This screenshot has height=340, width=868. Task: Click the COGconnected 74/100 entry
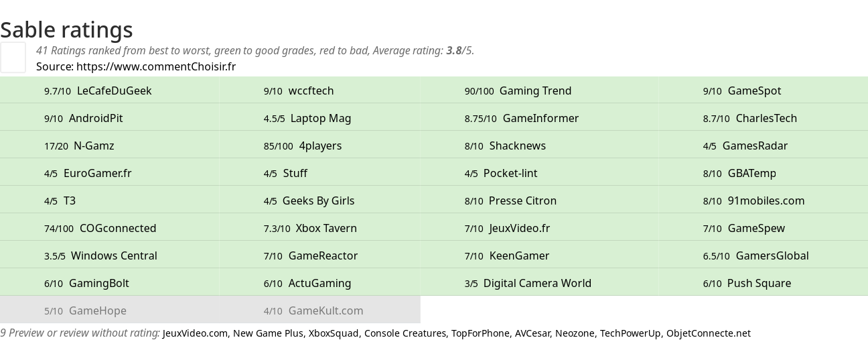click(x=100, y=228)
